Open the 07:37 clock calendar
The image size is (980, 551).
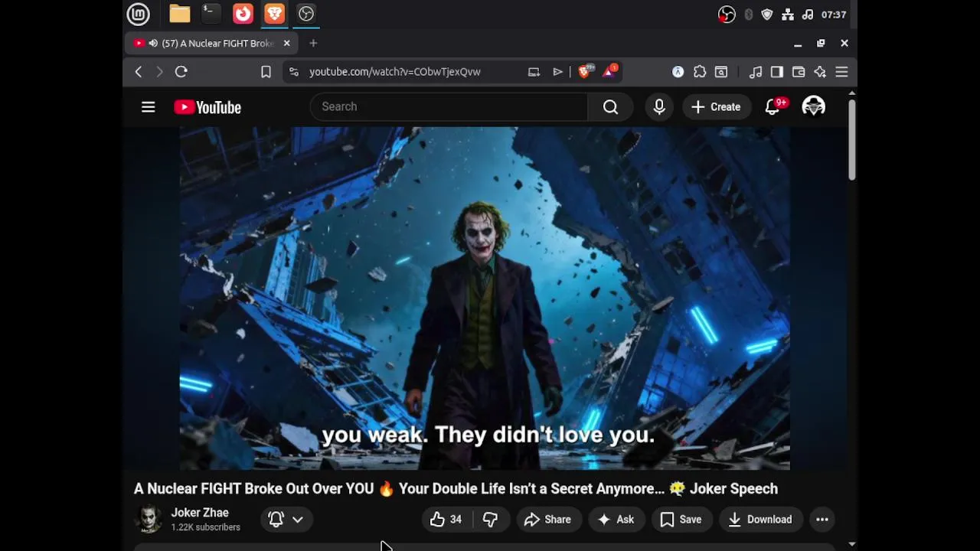[x=834, y=15]
